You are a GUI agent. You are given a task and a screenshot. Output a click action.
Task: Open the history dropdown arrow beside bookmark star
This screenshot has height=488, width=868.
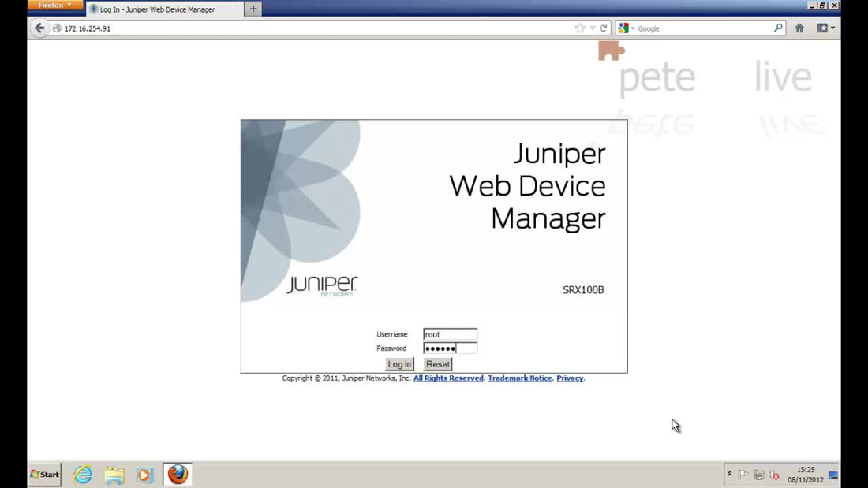(593, 28)
